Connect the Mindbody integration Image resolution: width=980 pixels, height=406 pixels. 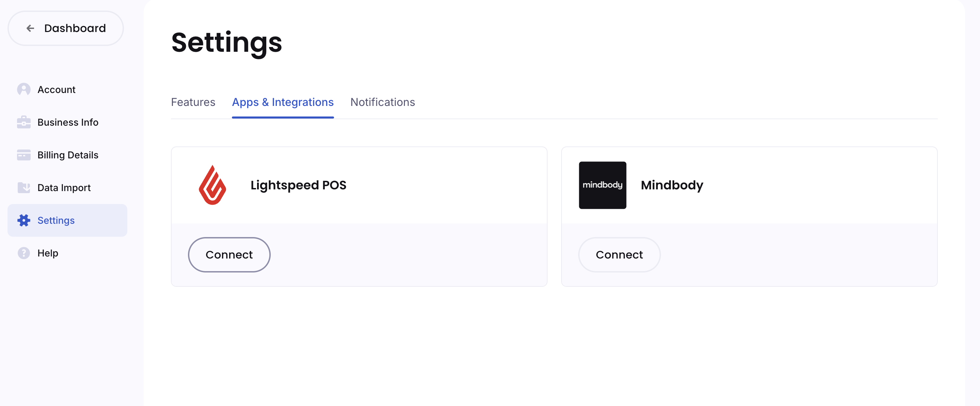(619, 254)
